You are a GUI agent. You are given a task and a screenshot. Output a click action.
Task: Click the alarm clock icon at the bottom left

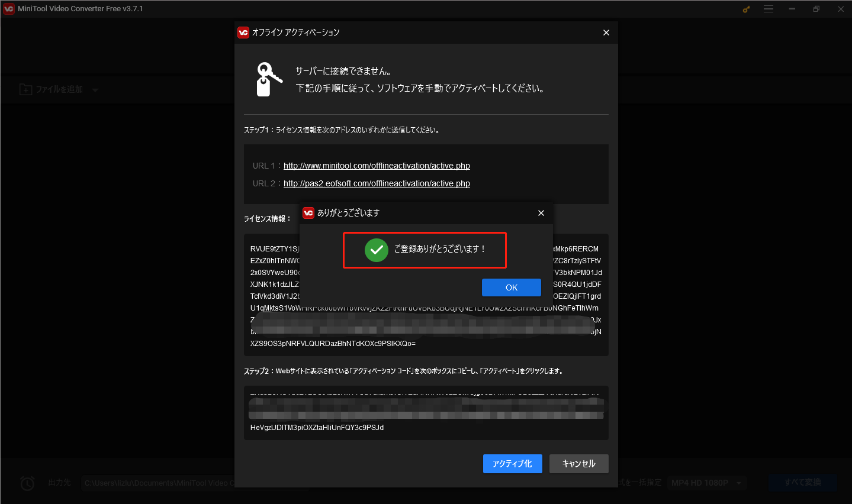pos(27,483)
